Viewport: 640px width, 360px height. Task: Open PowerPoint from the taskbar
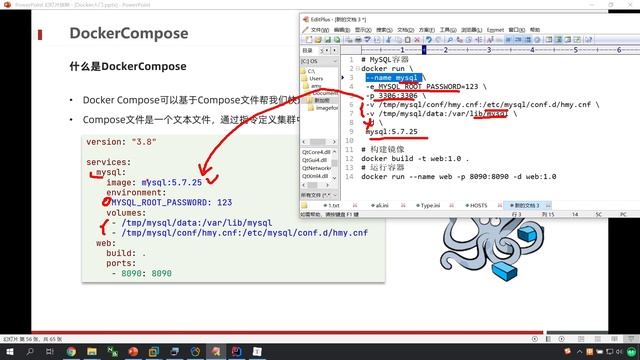133,351
